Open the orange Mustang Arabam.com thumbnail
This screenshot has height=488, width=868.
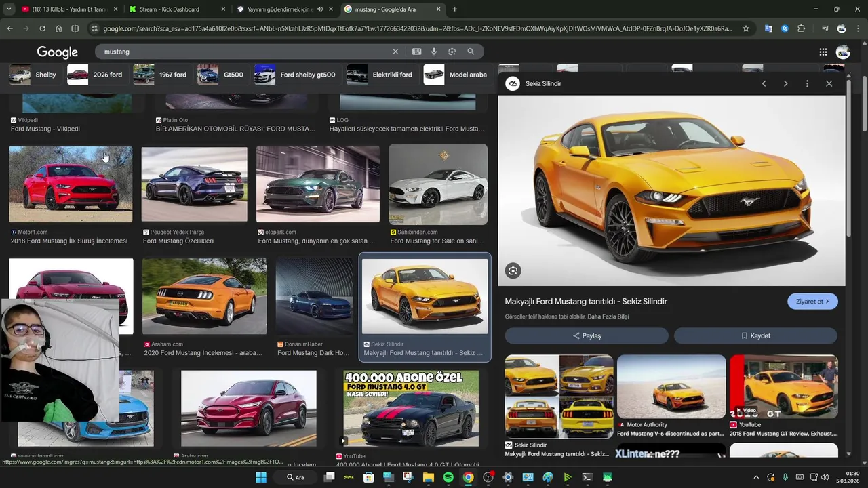point(204,296)
